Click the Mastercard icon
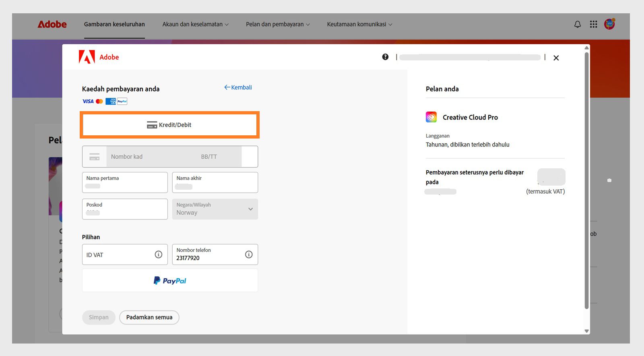This screenshot has width=644, height=356. [99, 101]
